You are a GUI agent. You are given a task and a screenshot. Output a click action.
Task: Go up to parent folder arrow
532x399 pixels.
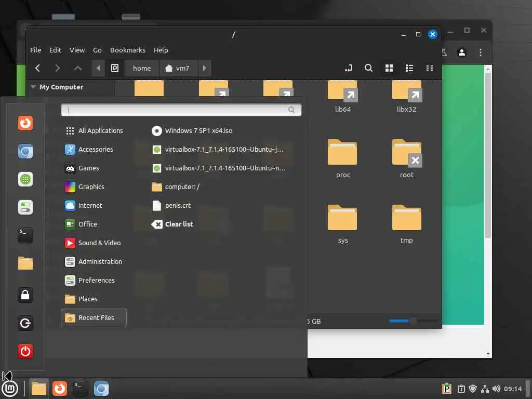click(78, 68)
